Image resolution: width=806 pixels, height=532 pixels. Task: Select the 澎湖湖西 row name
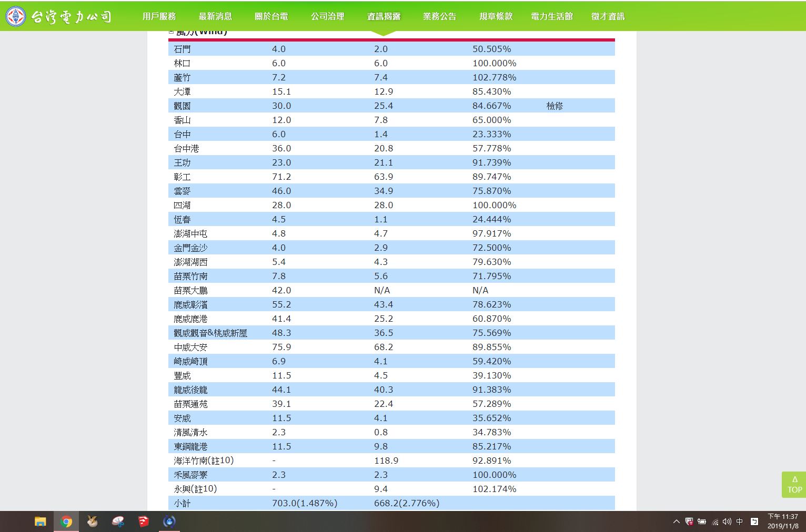[190, 262]
